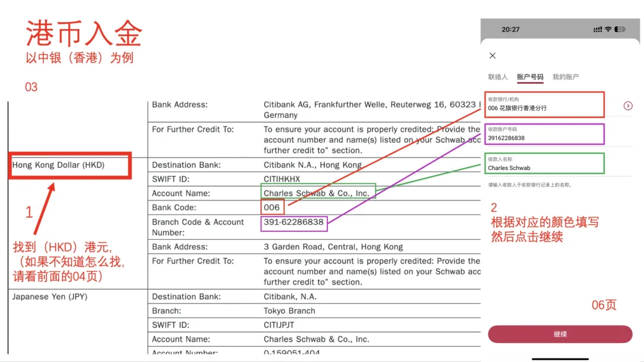Tap the battery icon in phone status bar
Screen dimensions: 644x362
click(x=620, y=30)
